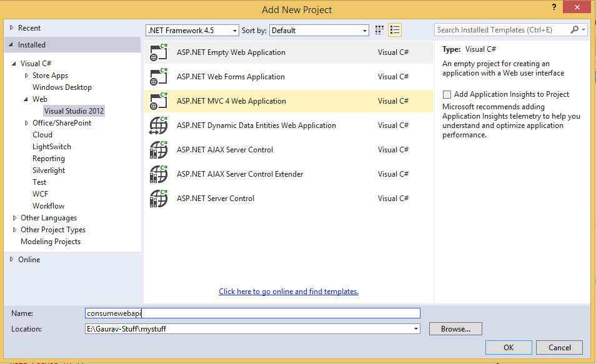Select the LightSwitch category
596x364 pixels.
(52, 147)
